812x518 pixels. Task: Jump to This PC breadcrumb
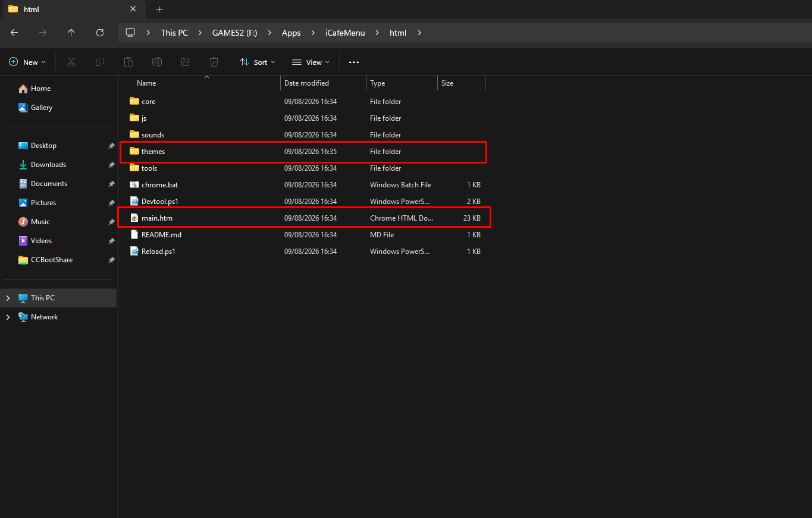coord(174,33)
